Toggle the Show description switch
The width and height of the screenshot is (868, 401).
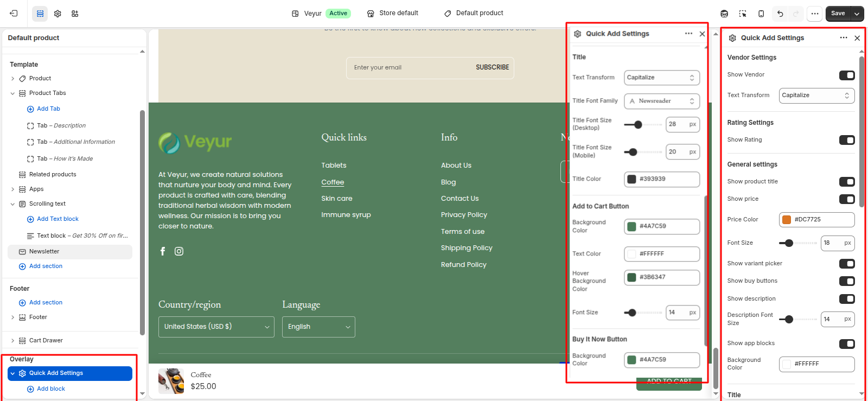pyautogui.click(x=847, y=299)
